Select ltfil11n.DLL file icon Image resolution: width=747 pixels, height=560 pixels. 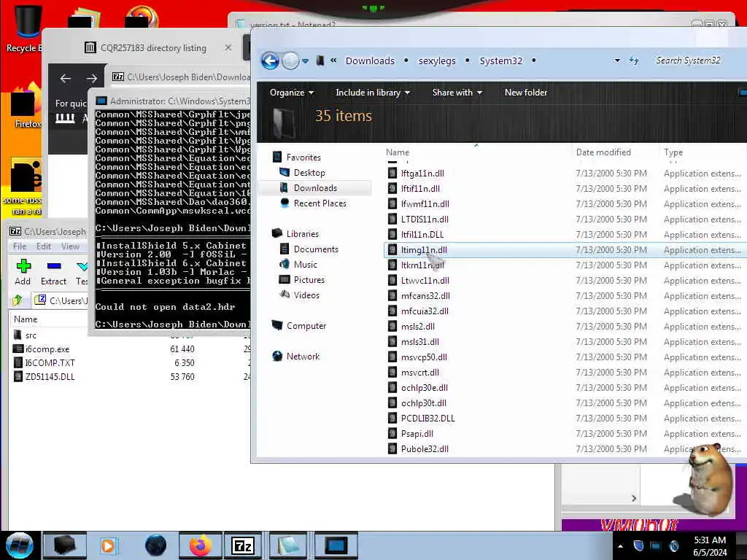[392, 234]
